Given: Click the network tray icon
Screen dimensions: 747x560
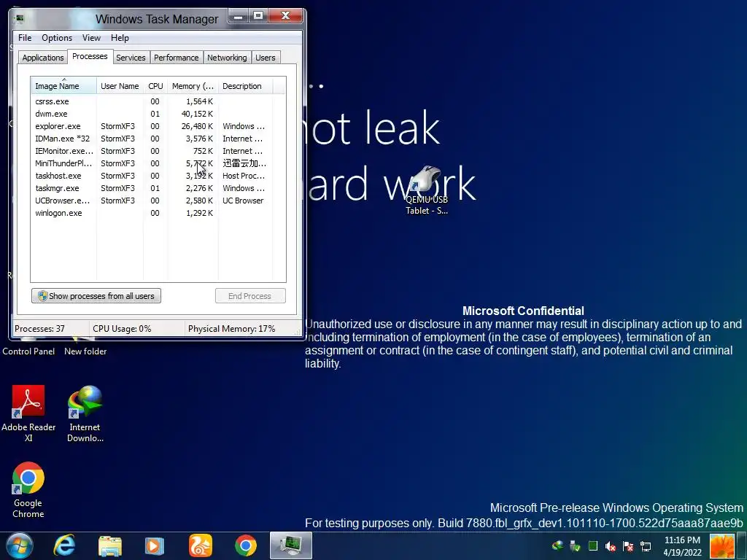Looking at the screenshot, I should click(x=646, y=546).
